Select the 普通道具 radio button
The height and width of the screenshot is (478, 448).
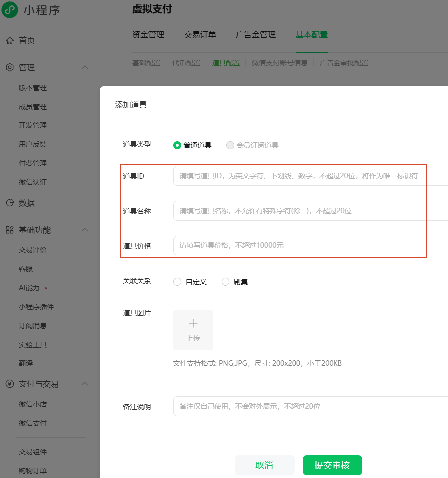click(177, 145)
